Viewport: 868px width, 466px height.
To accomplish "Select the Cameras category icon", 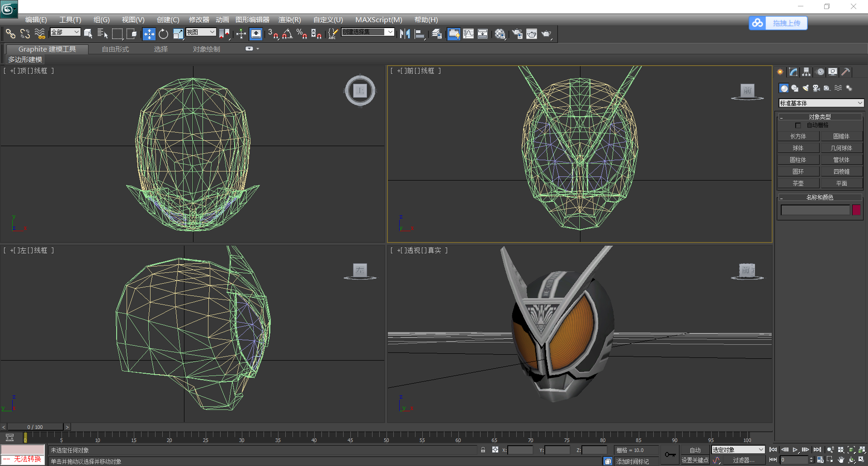I will pos(816,88).
